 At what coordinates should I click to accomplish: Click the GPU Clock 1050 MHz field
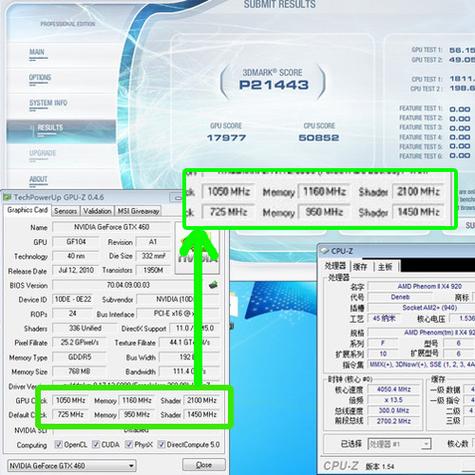click(70, 400)
